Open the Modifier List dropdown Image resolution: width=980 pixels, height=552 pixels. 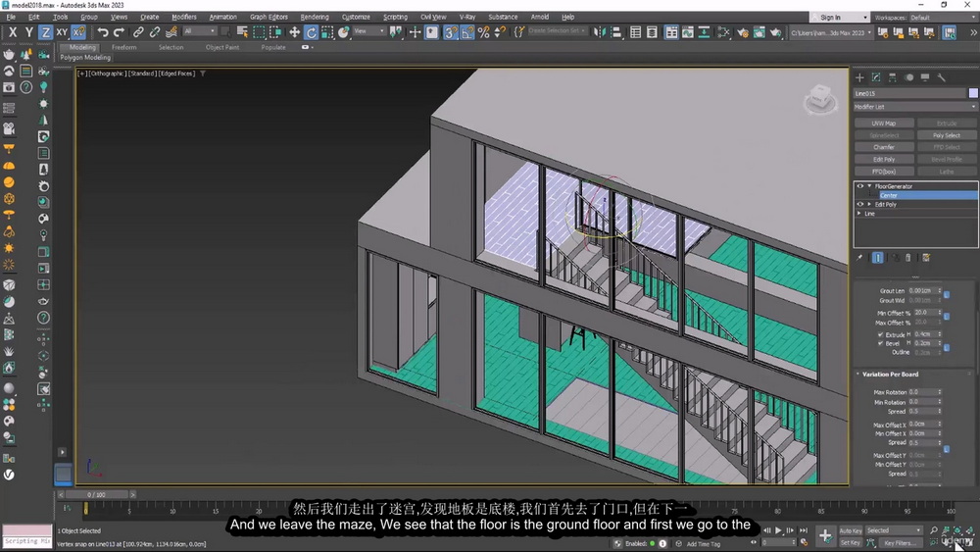coord(915,107)
